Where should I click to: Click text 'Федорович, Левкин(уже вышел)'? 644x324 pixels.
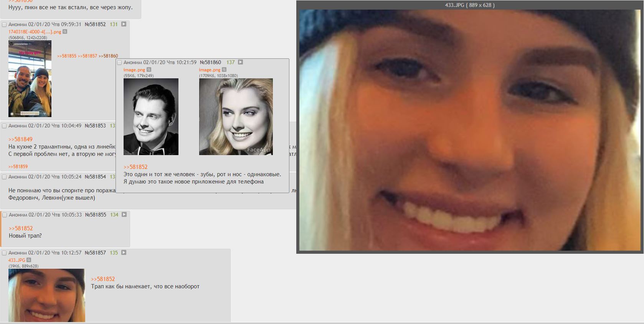pyautogui.click(x=52, y=198)
